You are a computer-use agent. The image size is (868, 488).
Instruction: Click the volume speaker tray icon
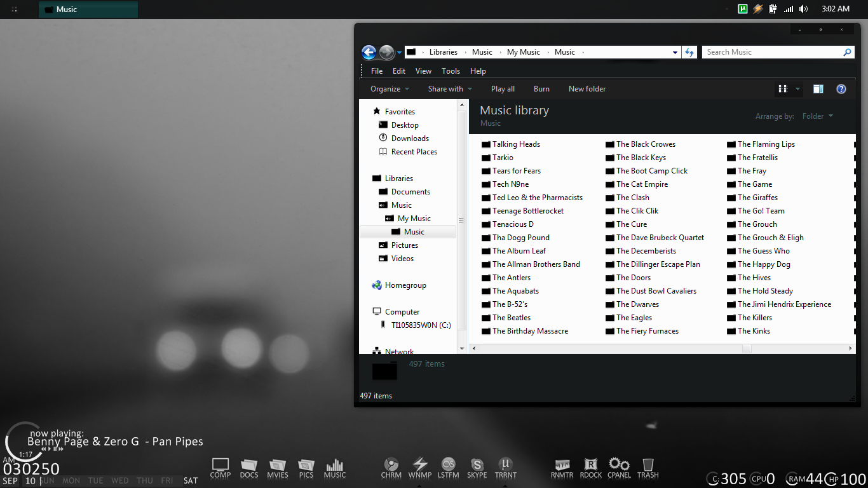point(804,9)
